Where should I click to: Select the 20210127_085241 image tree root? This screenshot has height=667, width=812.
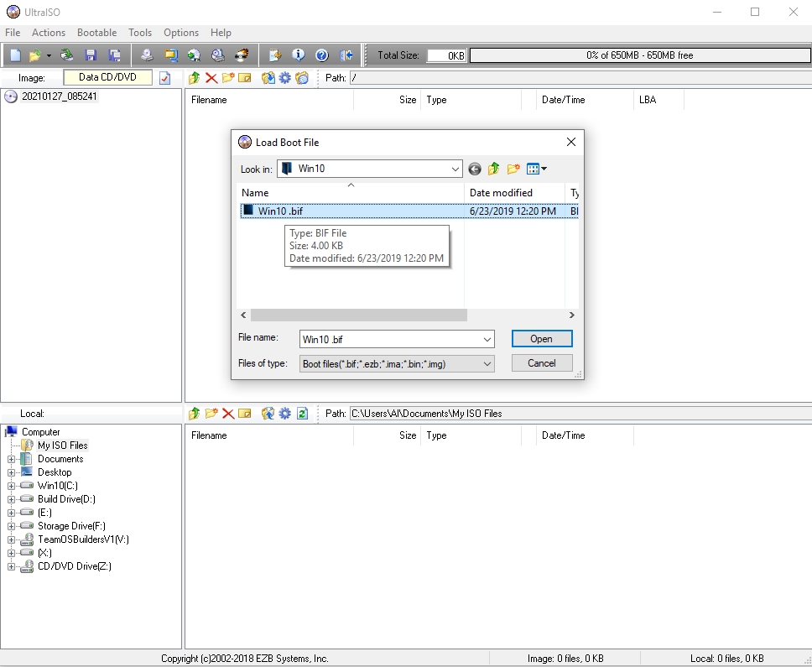[x=59, y=96]
